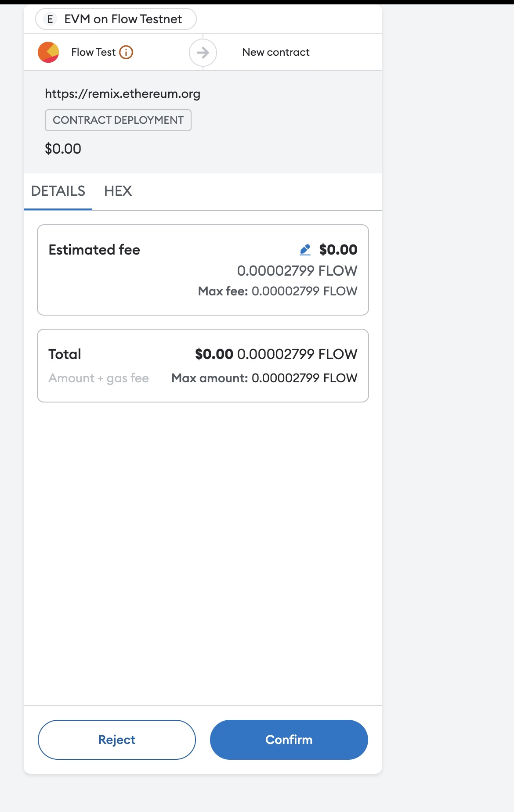Reject the transaction

point(117,740)
